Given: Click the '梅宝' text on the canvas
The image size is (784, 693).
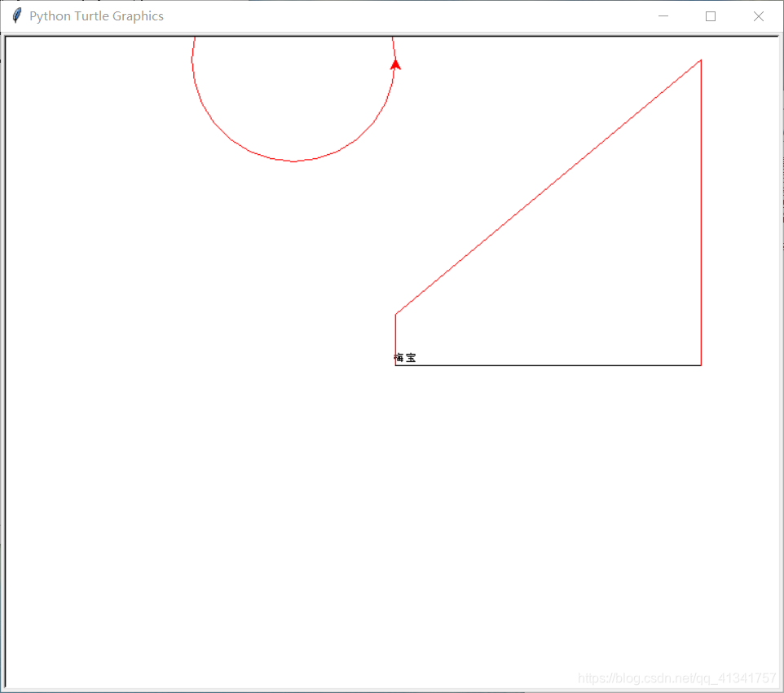Looking at the screenshot, I should 405,358.
